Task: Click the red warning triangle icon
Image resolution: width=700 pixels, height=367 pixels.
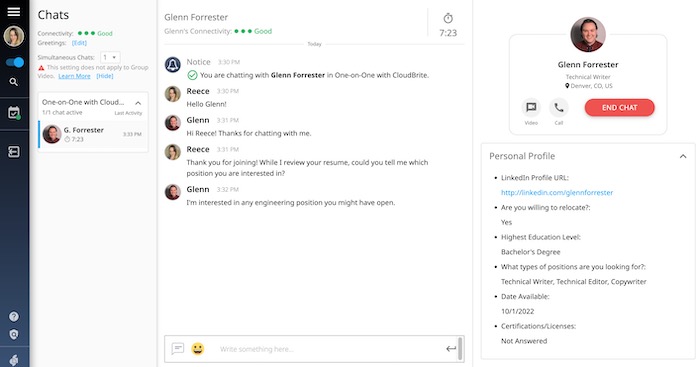Action: click(41, 68)
